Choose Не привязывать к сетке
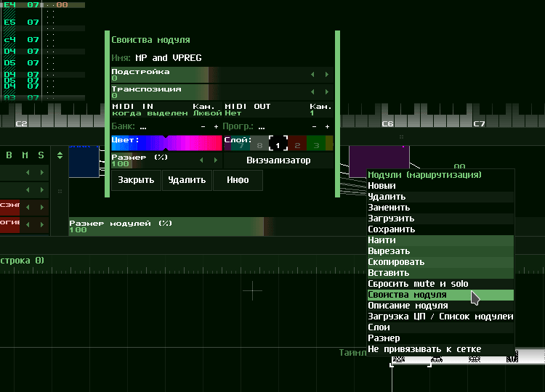The image size is (545, 392). pyautogui.click(x=441, y=349)
